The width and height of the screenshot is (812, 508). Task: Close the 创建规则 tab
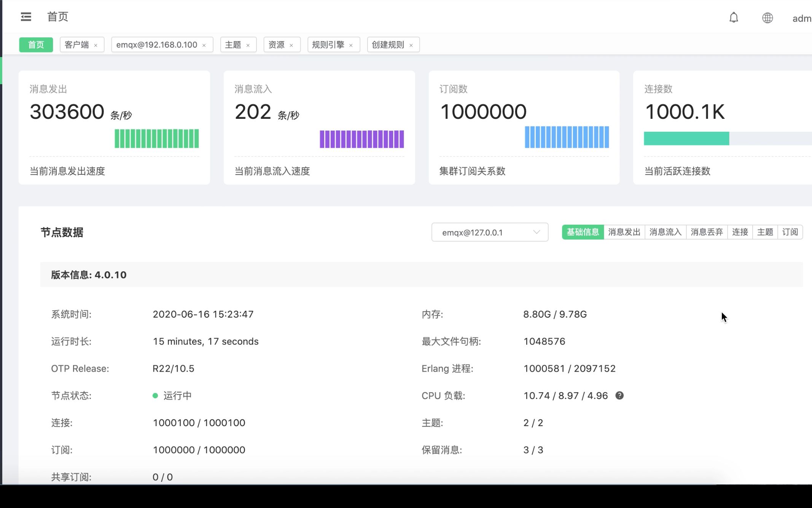tap(411, 45)
